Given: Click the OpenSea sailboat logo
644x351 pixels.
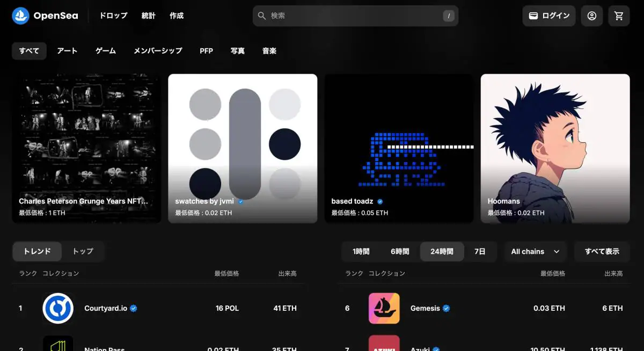Looking at the screenshot, I should pos(20,16).
